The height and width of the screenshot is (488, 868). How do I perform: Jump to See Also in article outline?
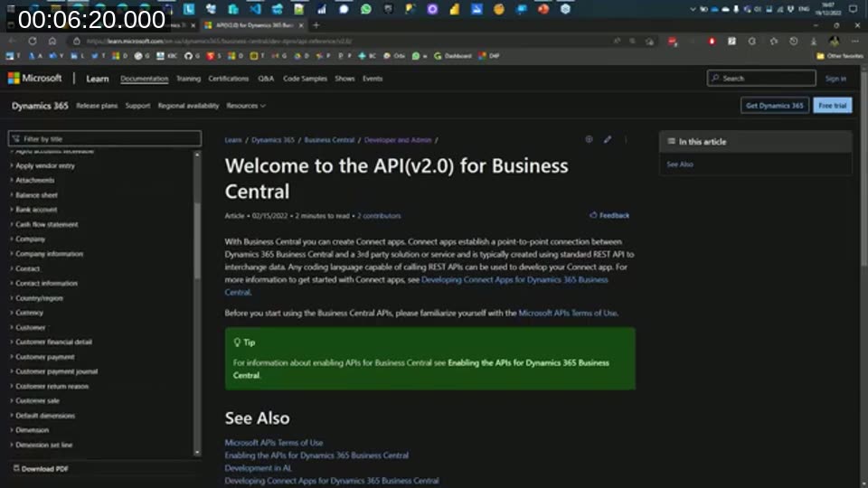click(680, 164)
